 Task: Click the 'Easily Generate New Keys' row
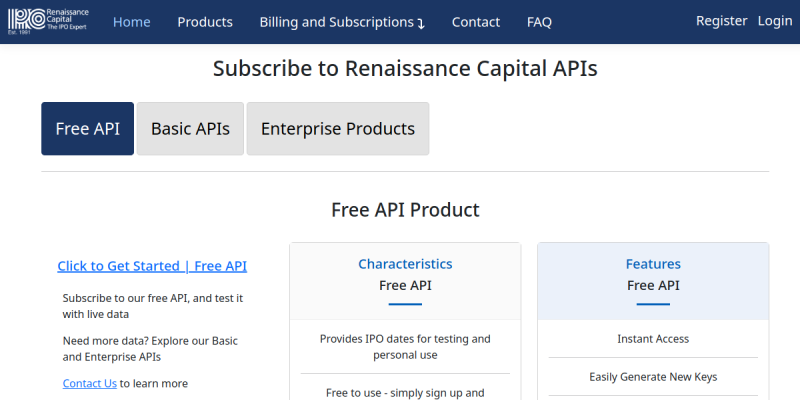tap(653, 377)
